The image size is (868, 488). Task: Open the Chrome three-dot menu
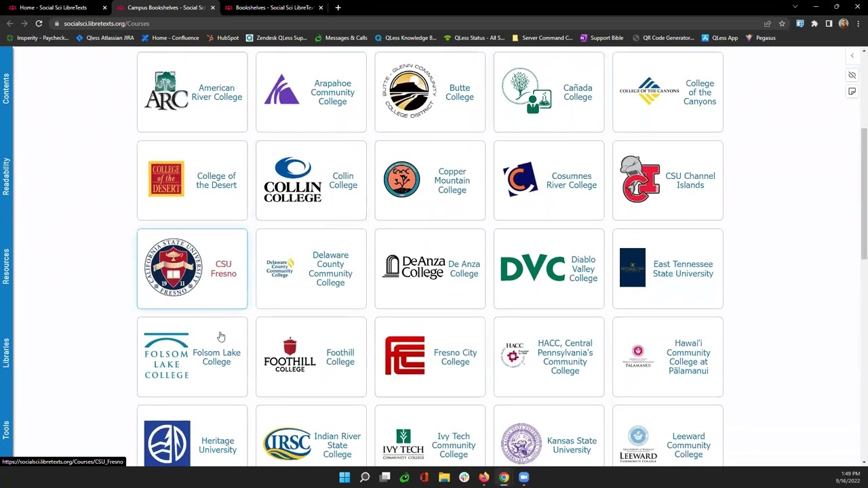(x=858, y=23)
